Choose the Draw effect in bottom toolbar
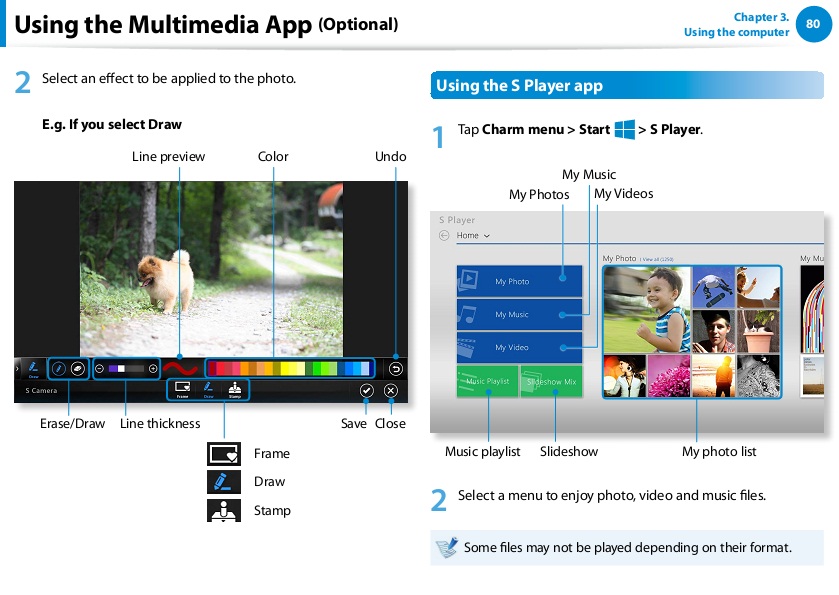 point(208,390)
